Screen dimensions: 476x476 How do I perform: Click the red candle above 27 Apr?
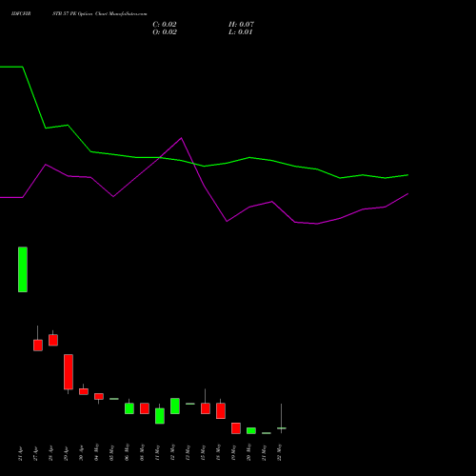pyautogui.click(x=38, y=345)
